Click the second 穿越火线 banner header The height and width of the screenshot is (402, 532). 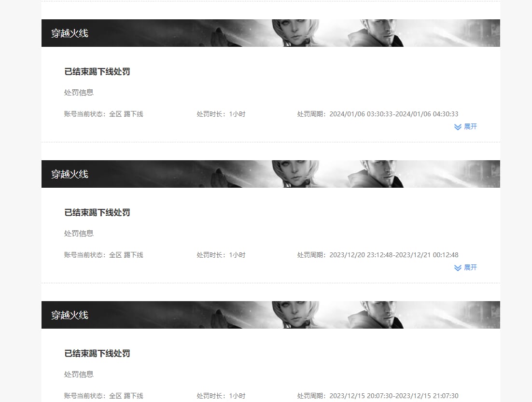(x=271, y=174)
